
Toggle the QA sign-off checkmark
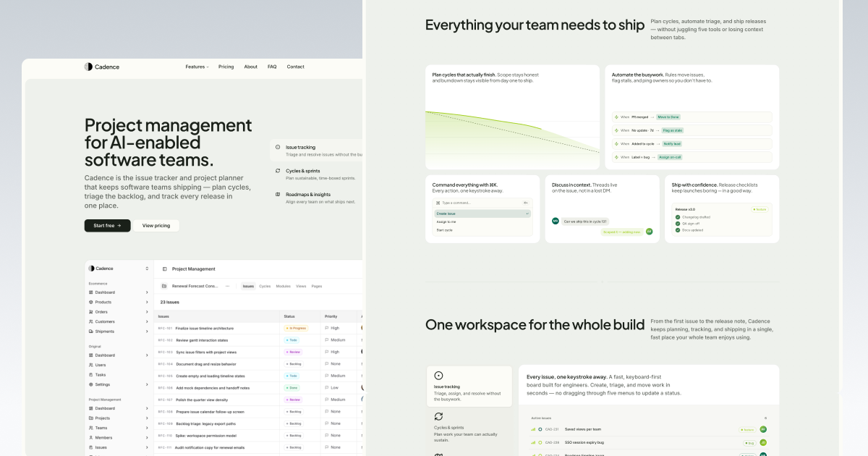678,224
